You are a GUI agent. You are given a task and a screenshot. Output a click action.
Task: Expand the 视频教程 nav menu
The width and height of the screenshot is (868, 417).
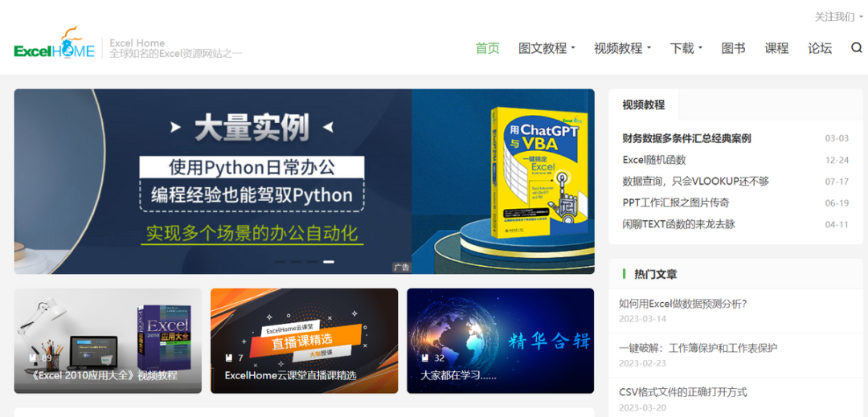pyautogui.click(x=622, y=48)
